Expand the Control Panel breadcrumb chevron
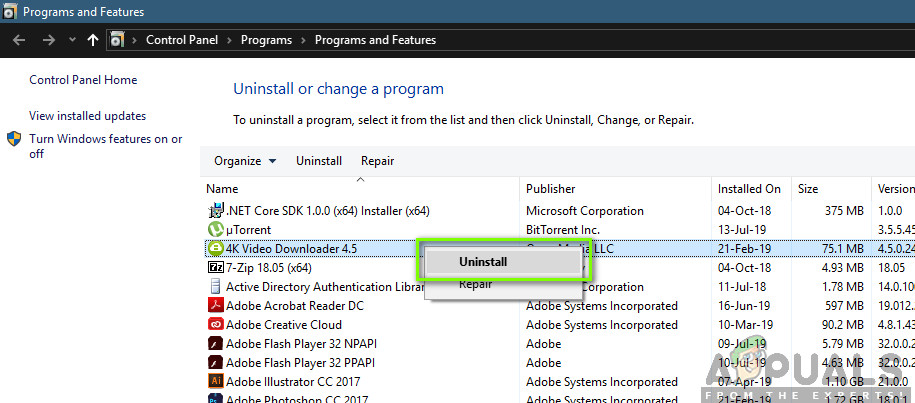Image resolution: width=915 pixels, height=403 pixels. [x=231, y=41]
